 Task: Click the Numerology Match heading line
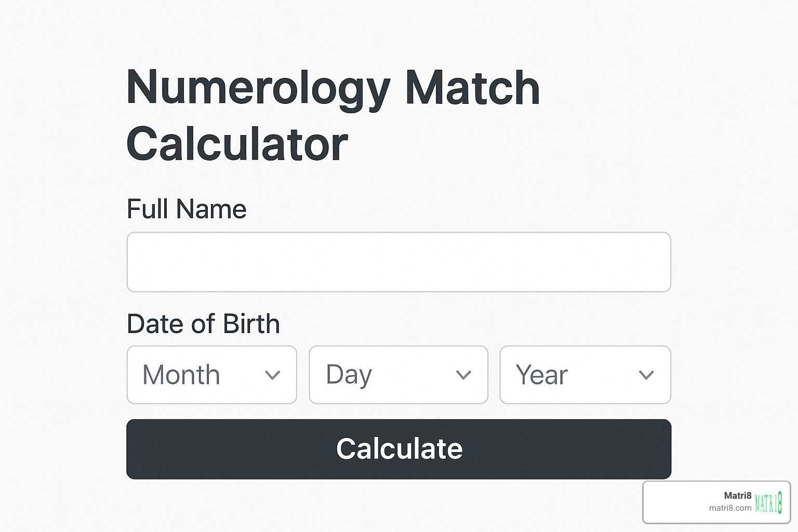click(x=332, y=87)
